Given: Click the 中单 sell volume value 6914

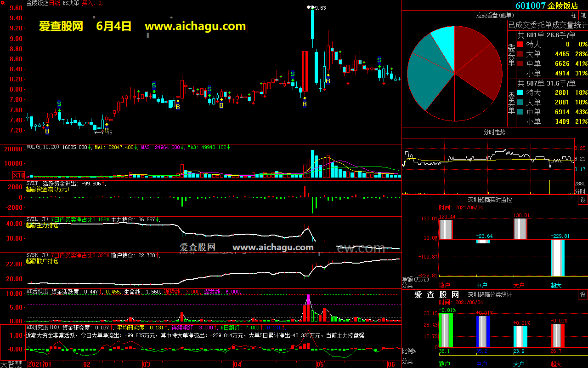Looking at the screenshot, I should 562,112.
